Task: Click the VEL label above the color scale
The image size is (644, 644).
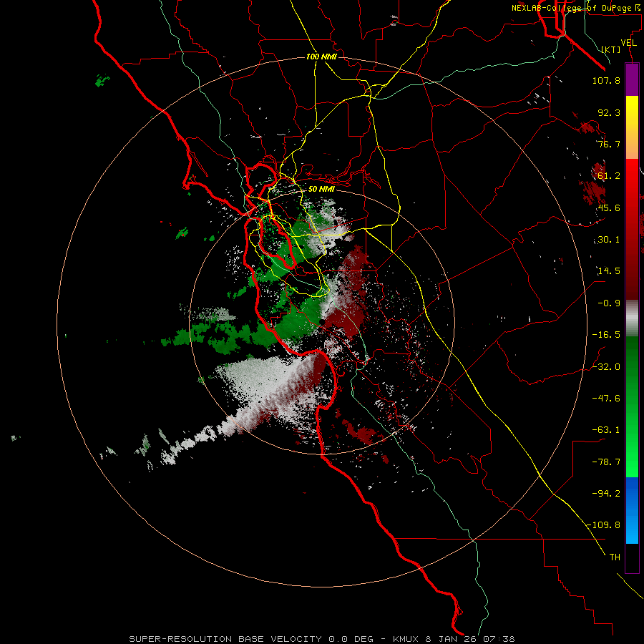Action: 628,43
